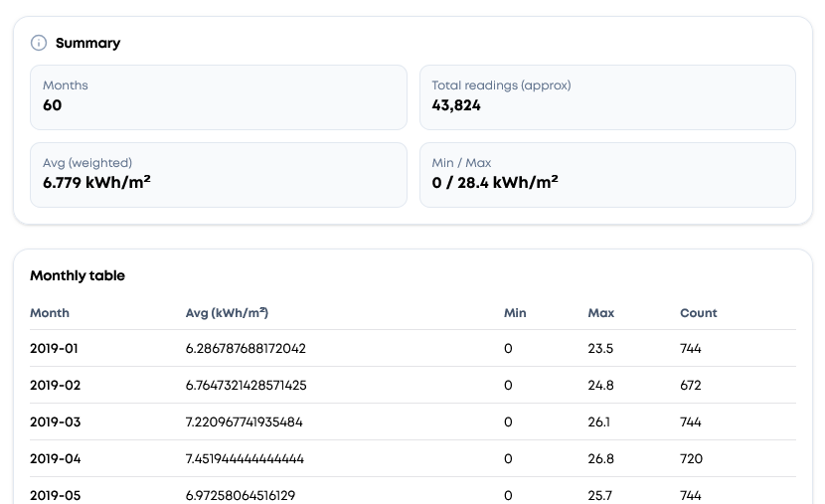Select Count value 672
Image resolution: width=825 pixels, height=504 pixels.
[x=691, y=385]
